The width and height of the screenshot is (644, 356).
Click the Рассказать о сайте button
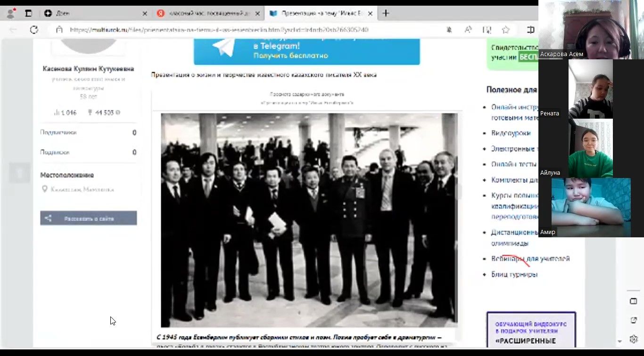(89, 218)
